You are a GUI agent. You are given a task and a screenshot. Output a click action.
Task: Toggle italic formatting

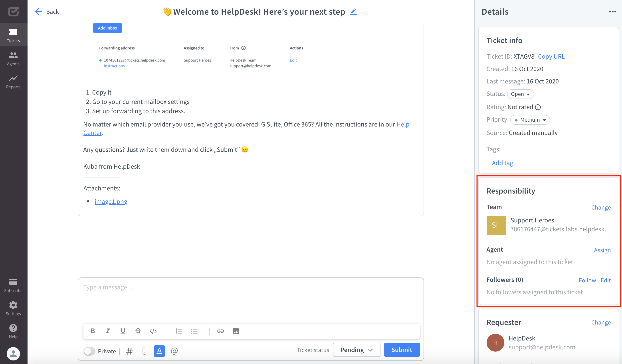click(x=108, y=331)
